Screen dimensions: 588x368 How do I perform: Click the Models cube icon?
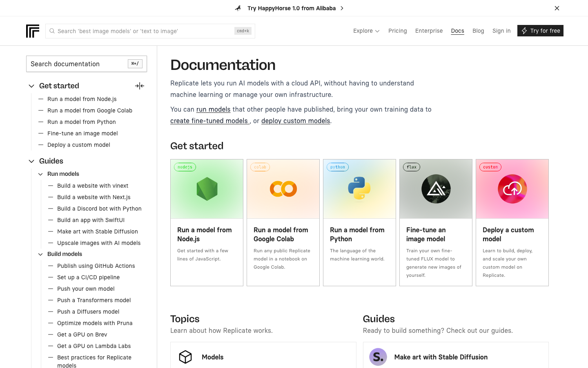click(x=185, y=357)
